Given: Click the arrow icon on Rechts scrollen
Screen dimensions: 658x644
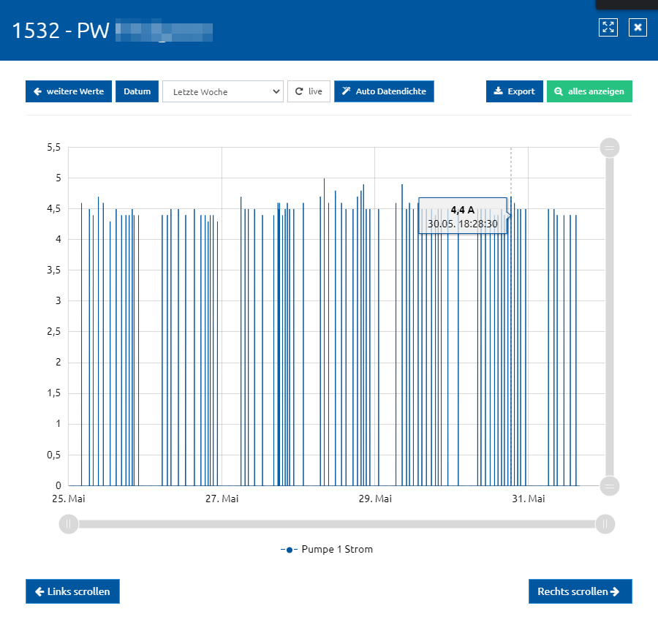Looking at the screenshot, I should [615, 591].
